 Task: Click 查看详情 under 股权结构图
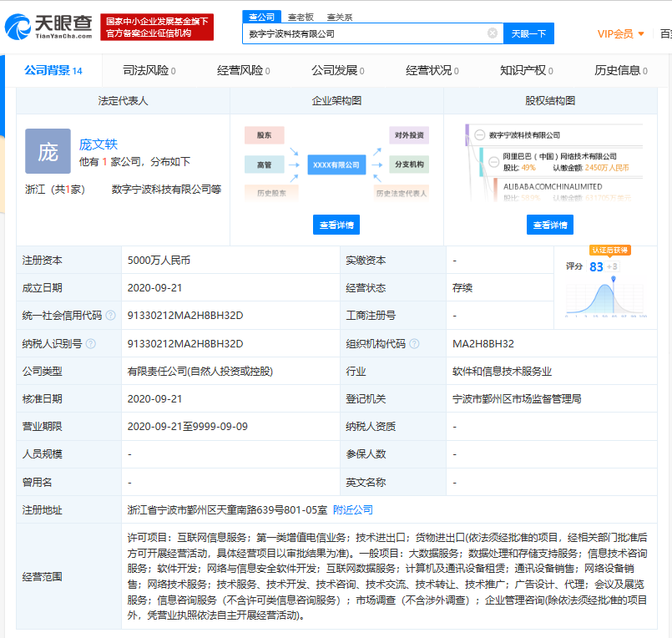[x=550, y=225]
